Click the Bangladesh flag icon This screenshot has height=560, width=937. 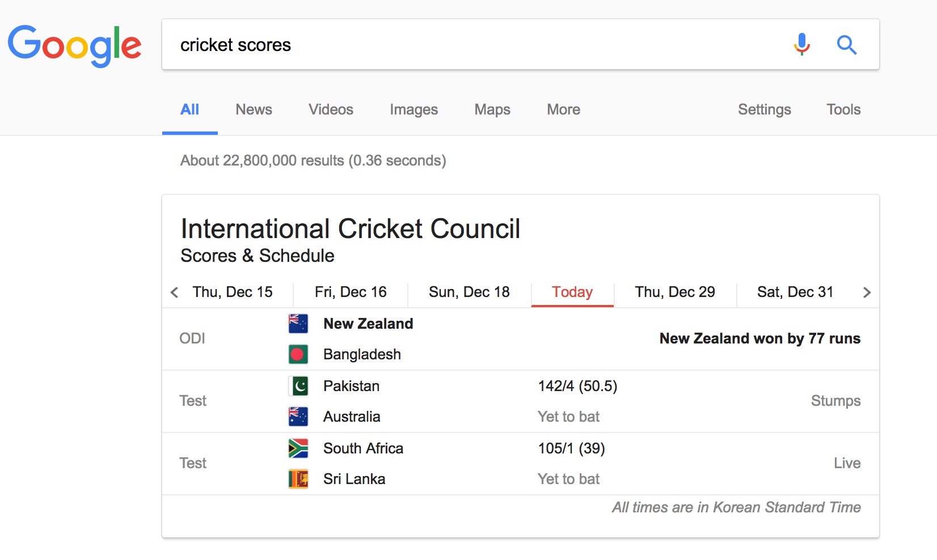298,354
